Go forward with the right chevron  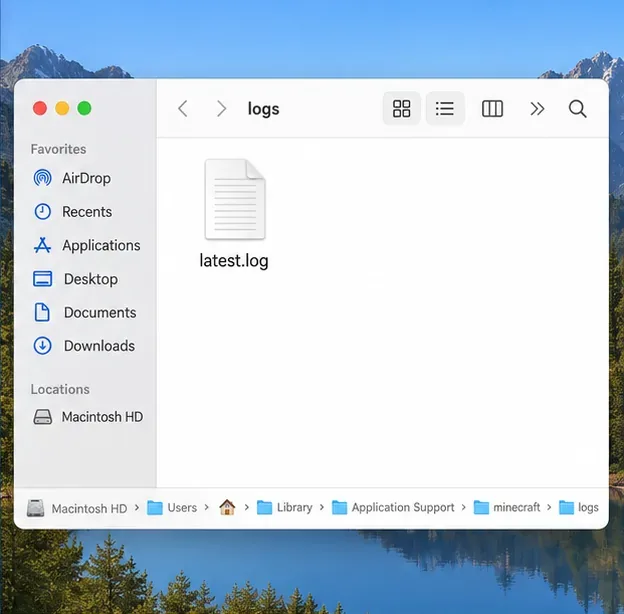coord(221,108)
